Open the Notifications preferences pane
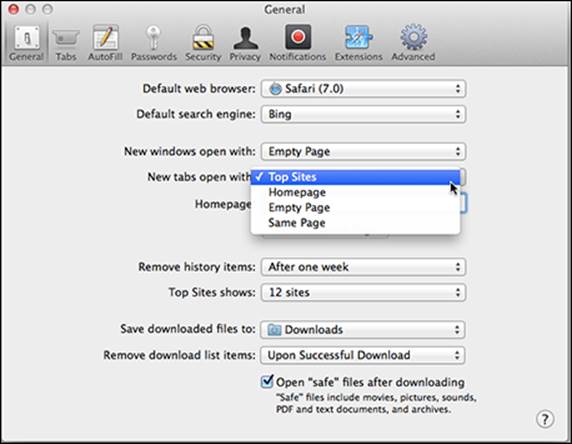The width and height of the screenshot is (572, 444). 298,43
